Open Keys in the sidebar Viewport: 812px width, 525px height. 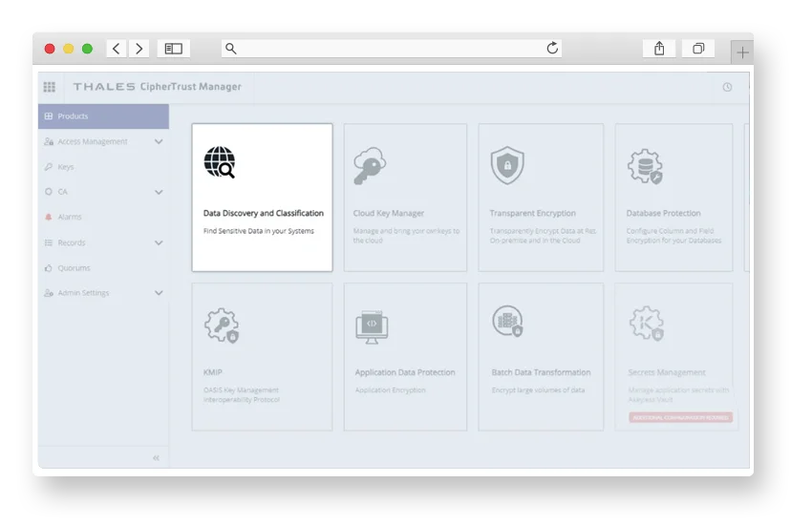pyautogui.click(x=65, y=167)
